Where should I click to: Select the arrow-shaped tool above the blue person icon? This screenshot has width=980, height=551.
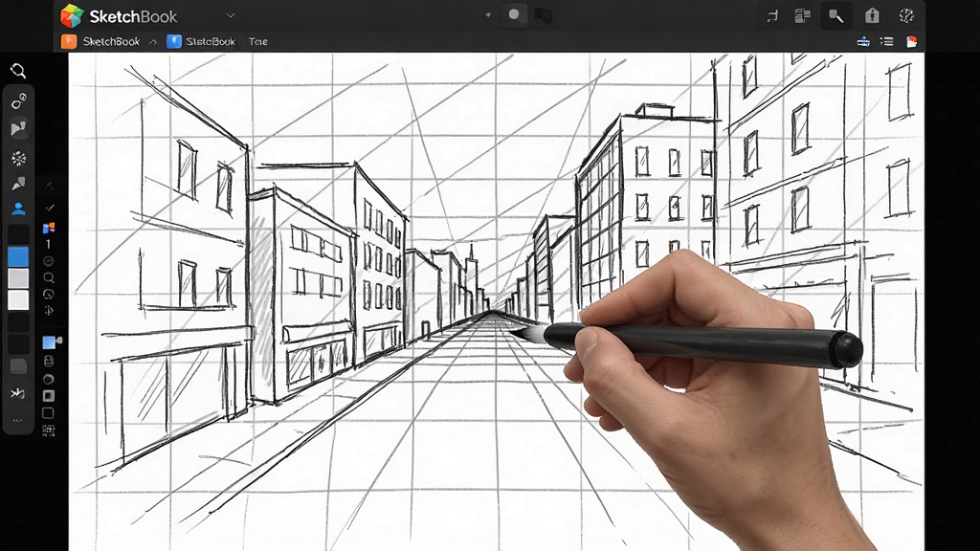click(19, 184)
